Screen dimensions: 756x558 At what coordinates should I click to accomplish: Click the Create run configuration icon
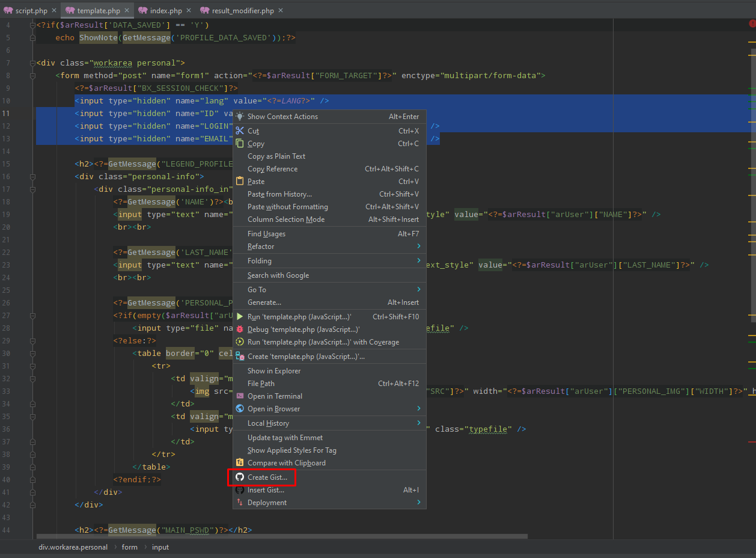point(240,357)
